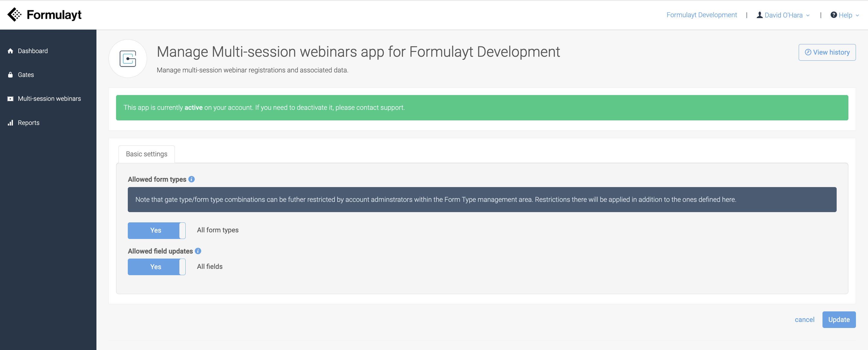This screenshot has height=350, width=868.
Task: Click info icon next to Allowed field updates
Action: coord(198,251)
